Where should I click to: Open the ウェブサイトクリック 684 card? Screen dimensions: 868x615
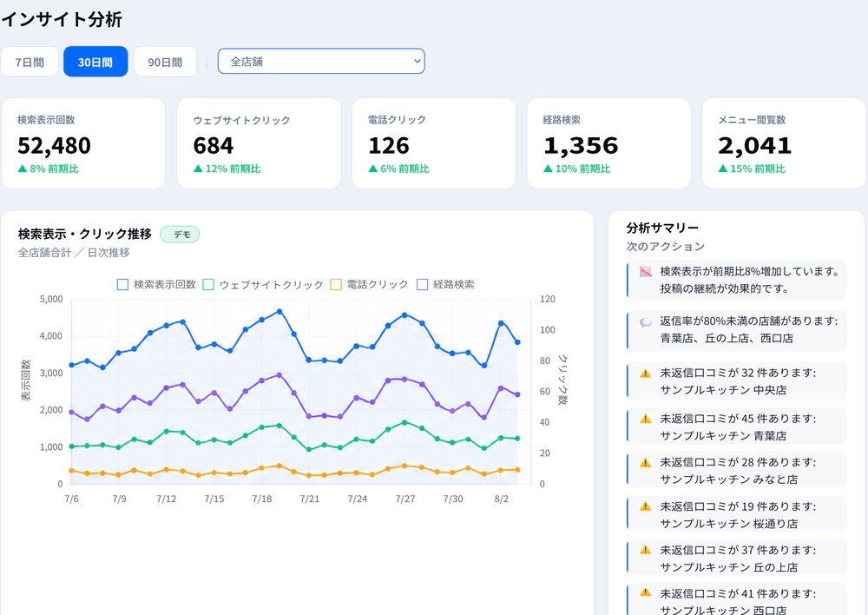259,143
